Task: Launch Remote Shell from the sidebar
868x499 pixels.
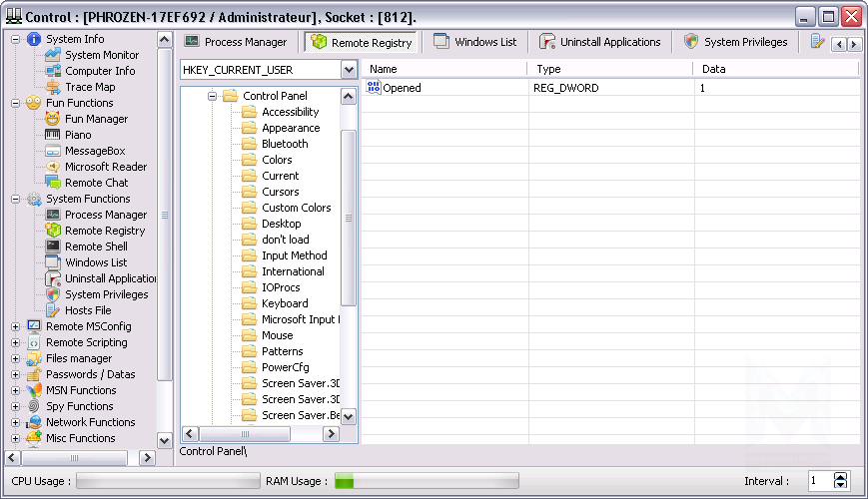Action: pos(96,247)
